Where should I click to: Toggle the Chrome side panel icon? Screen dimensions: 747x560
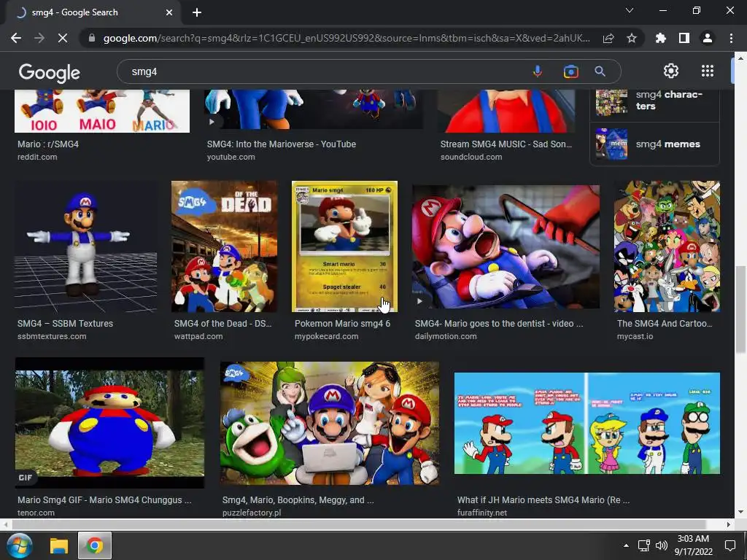[684, 38]
